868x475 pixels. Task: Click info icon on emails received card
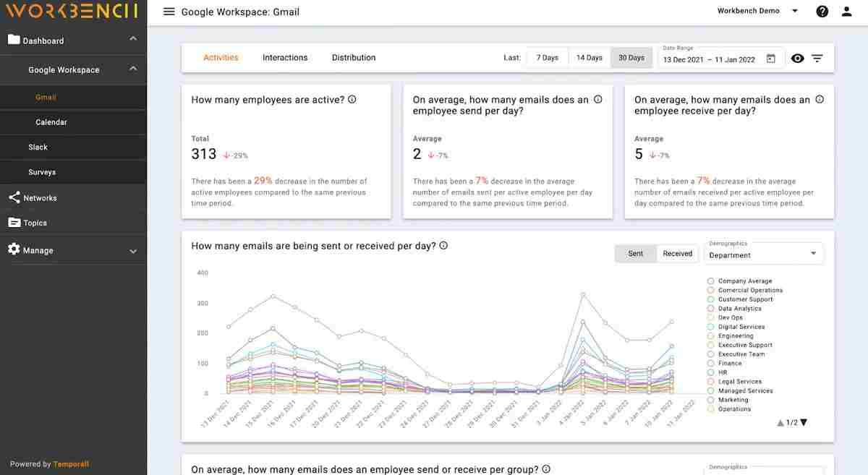point(820,100)
